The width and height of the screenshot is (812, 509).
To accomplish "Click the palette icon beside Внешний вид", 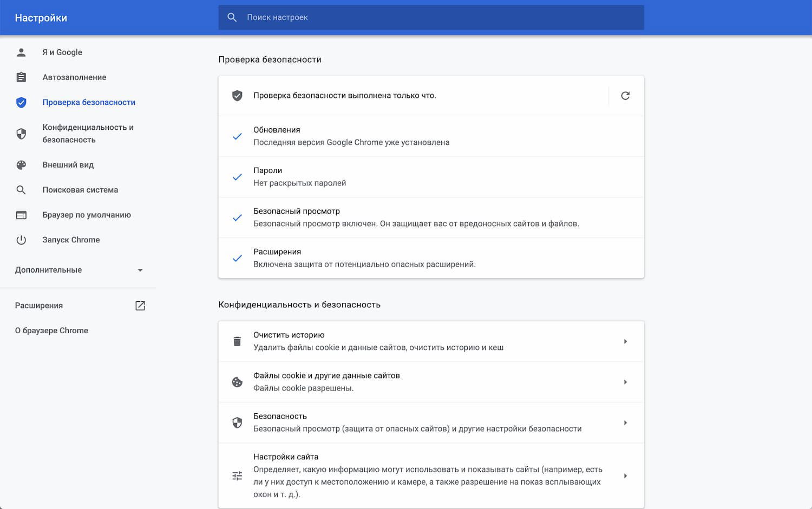I will (21, 164).
